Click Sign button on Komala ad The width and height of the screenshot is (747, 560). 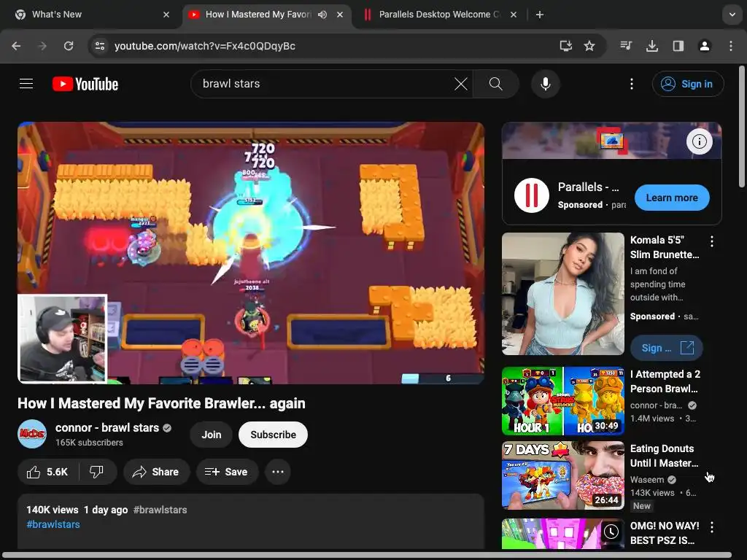point(667,348)
